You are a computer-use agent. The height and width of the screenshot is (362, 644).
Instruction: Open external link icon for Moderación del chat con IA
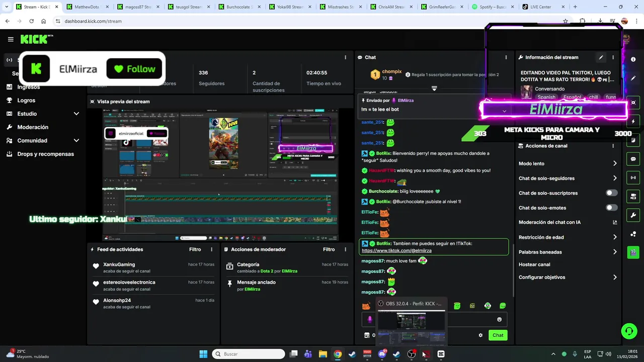[615, 222]
